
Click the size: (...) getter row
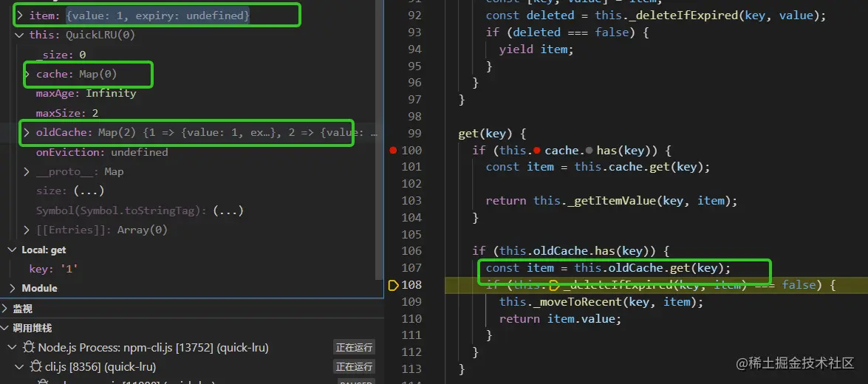(70, 191)
